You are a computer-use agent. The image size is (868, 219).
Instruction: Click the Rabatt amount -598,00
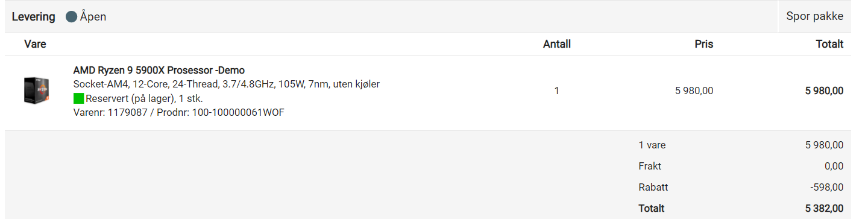[827, 187]
